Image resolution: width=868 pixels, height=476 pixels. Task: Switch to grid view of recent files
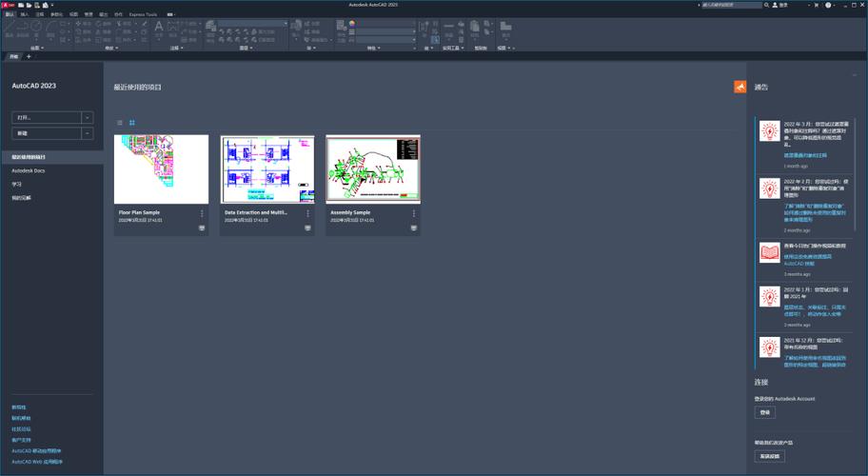pyautogui.click(x=132, y=123)
